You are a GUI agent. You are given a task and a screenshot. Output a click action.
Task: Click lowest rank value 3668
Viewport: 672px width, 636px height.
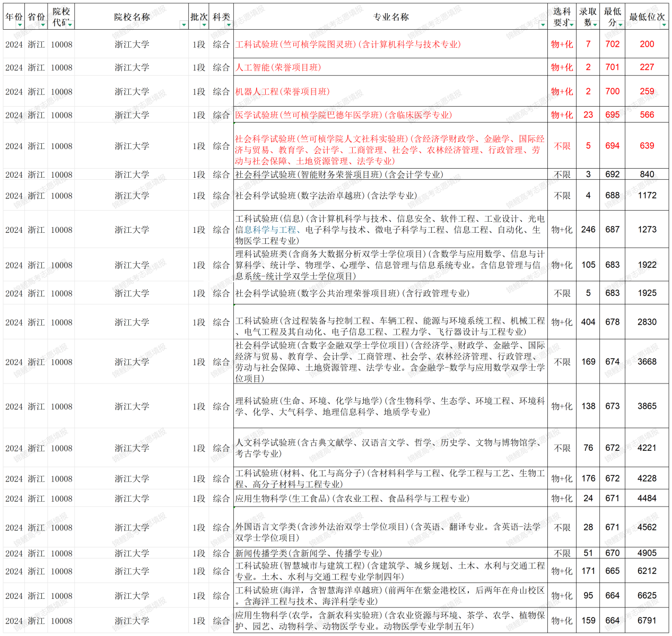(x=647, y=362)
